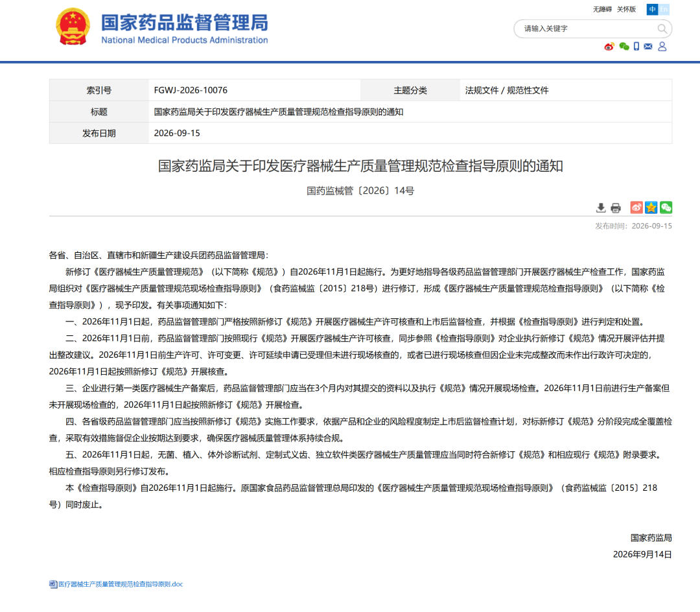Switch language to 中 (Chinese)
The width and height of the screenshot is (700, 612).
coord(652,9)
